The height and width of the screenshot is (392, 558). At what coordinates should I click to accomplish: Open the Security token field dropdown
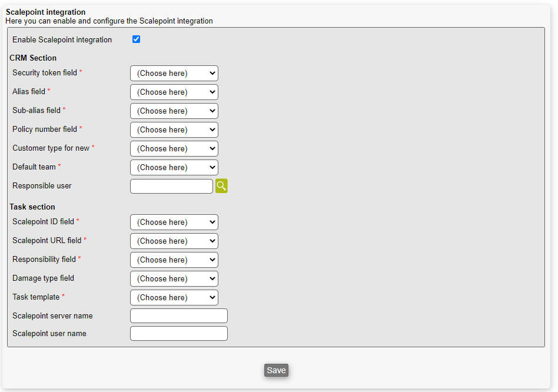174,74
